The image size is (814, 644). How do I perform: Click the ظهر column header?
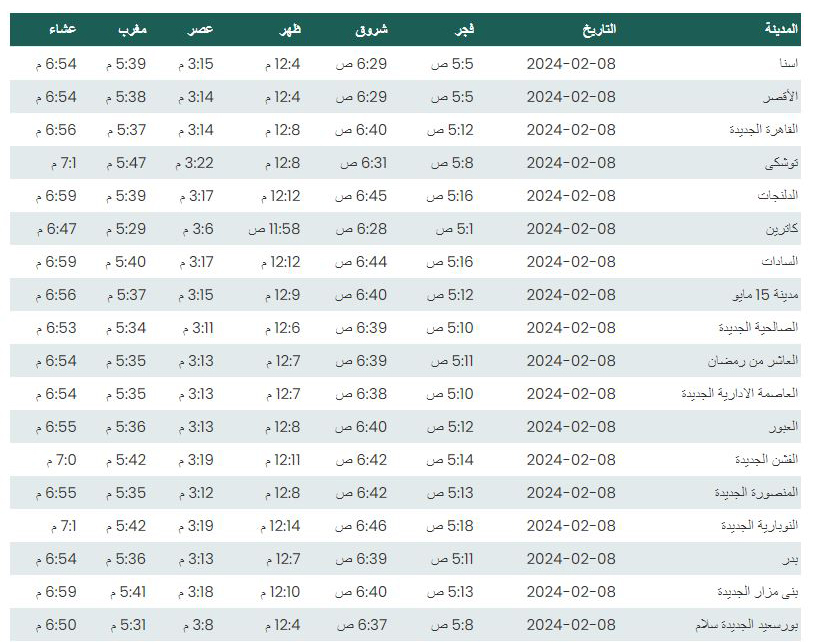pos(290,29)
